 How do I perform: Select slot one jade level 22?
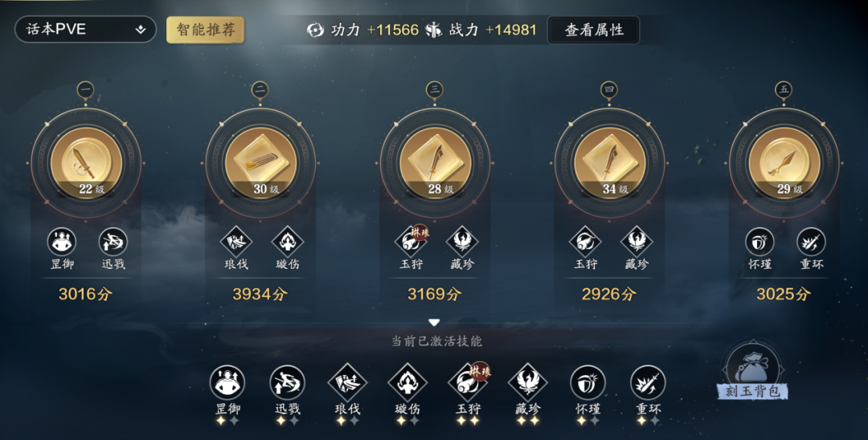pyautogui.click(x=86, y=163)
